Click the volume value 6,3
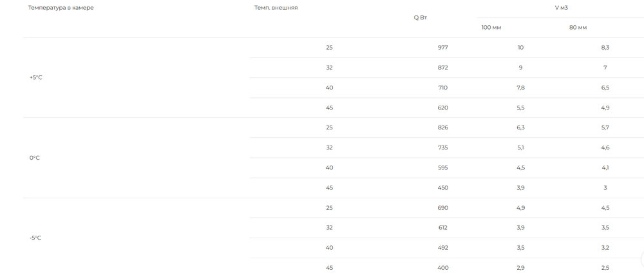The width and height of the screenshot is (644, 275). click(520, 128)
